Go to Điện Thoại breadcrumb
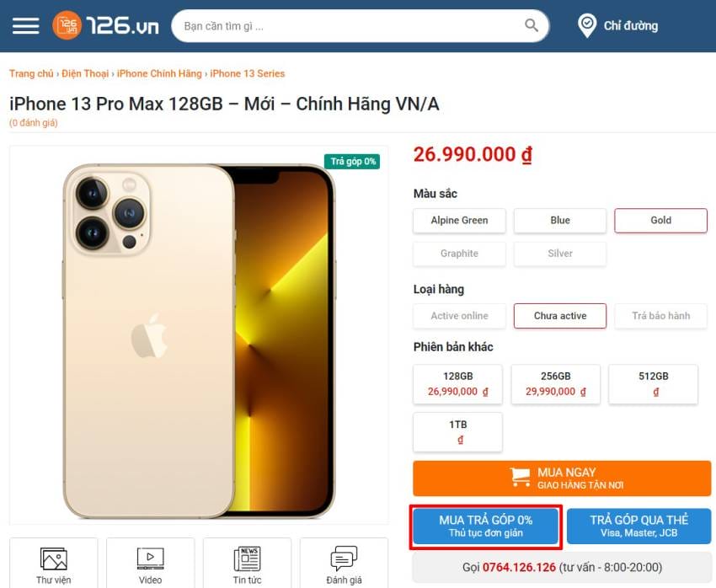This screenshot has width=716, height=588. point(85,73)
